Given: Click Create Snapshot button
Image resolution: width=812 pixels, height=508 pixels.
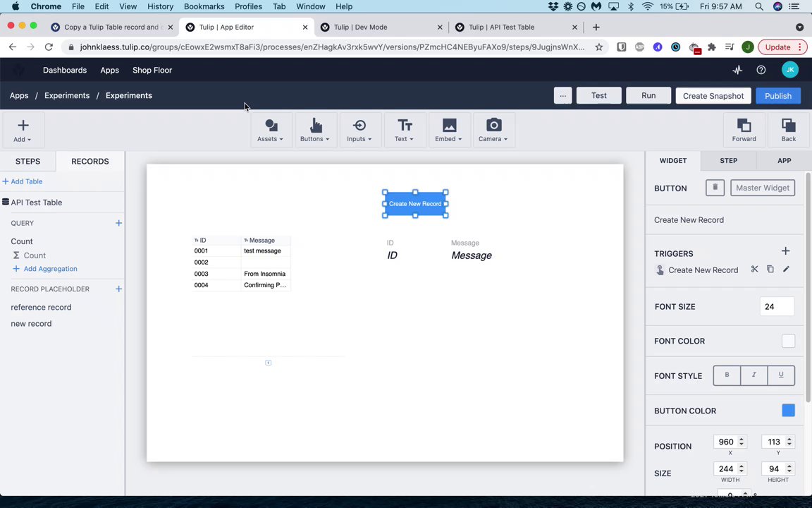Looking at the screenshot, I should (x=713, y=95).
